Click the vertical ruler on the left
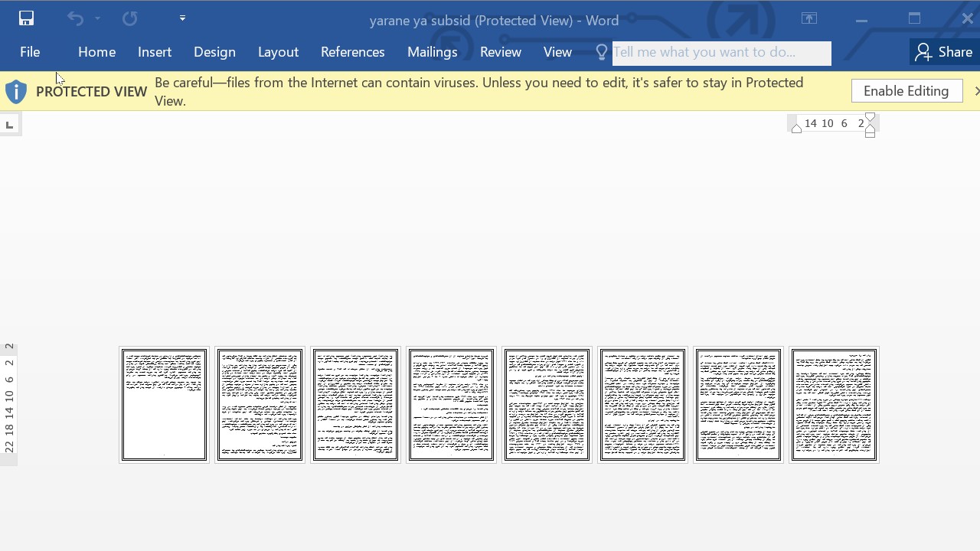 [9, 404]
